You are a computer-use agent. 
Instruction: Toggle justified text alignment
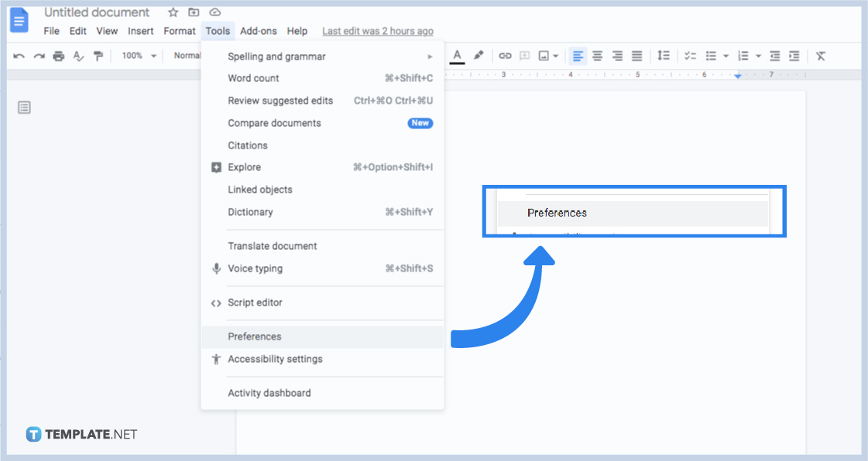point(636,56)
